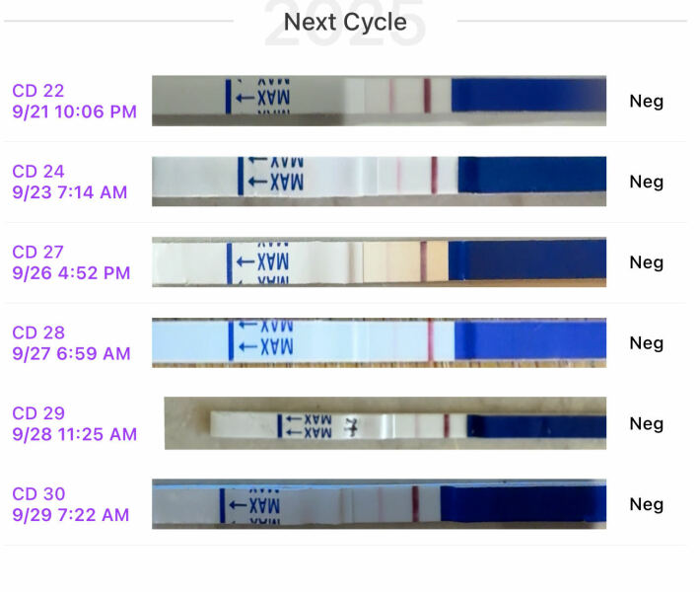
Task: Open the CD 22 test strip photo
Action: pos(379,101)
